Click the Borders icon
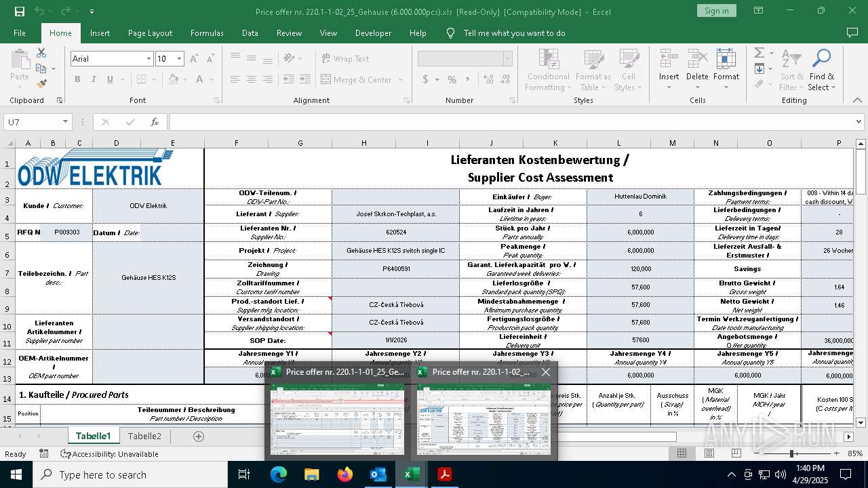Viewport: 868px width, 488px height. click(140, 79)
